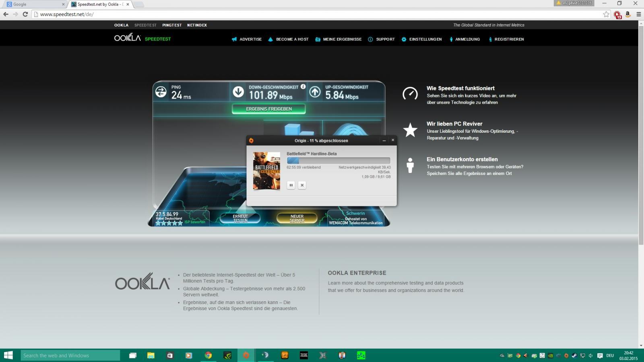Open the volume control in system tray
This screenshot has height=362, width=644.
pos(590,356)
